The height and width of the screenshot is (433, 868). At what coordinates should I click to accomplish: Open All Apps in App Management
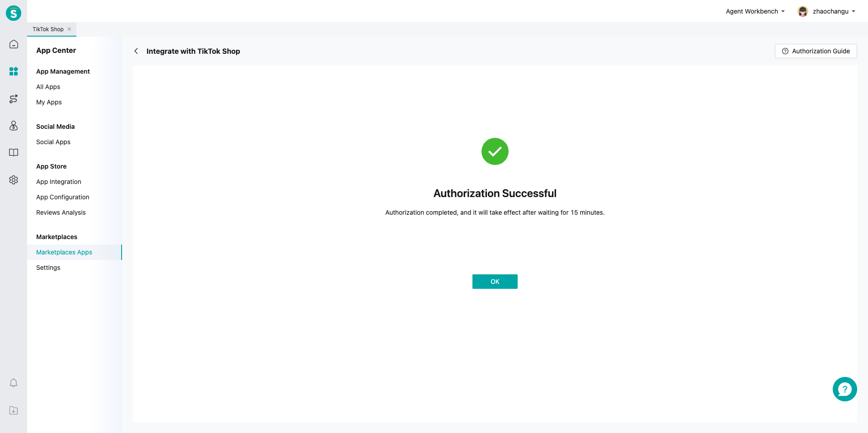(x=48, y=87)
